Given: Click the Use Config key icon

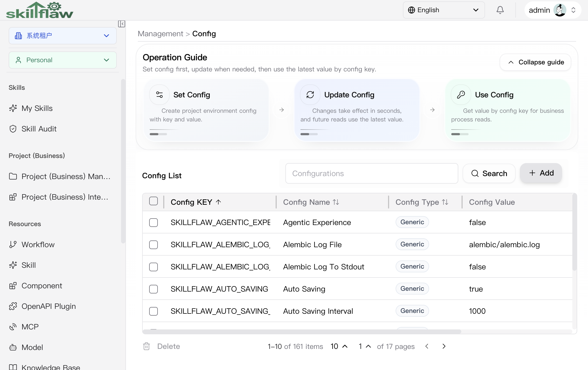Looking at the screenshot, I should [461, 95].
